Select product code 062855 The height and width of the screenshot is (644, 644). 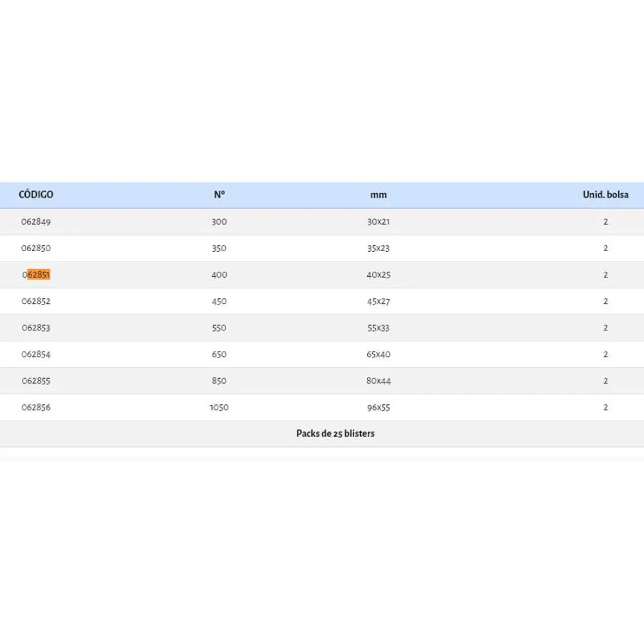coord(36,381)
